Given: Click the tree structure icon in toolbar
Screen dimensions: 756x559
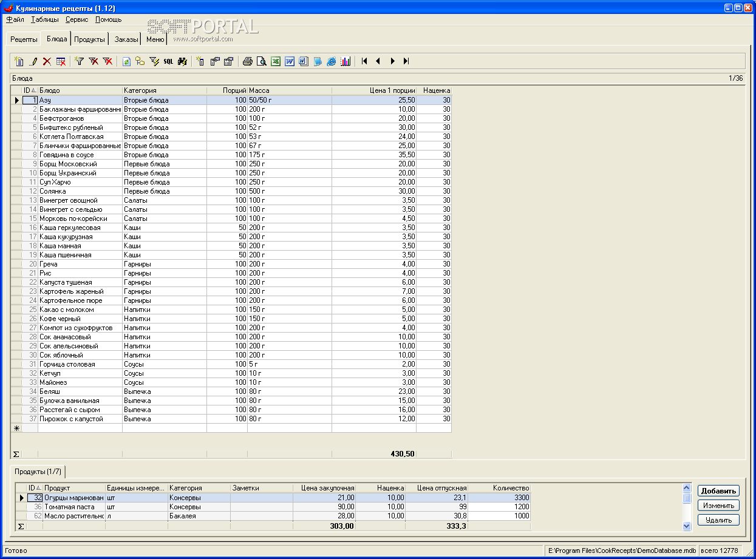Looking at the screenshot, I should coord(140,61).
